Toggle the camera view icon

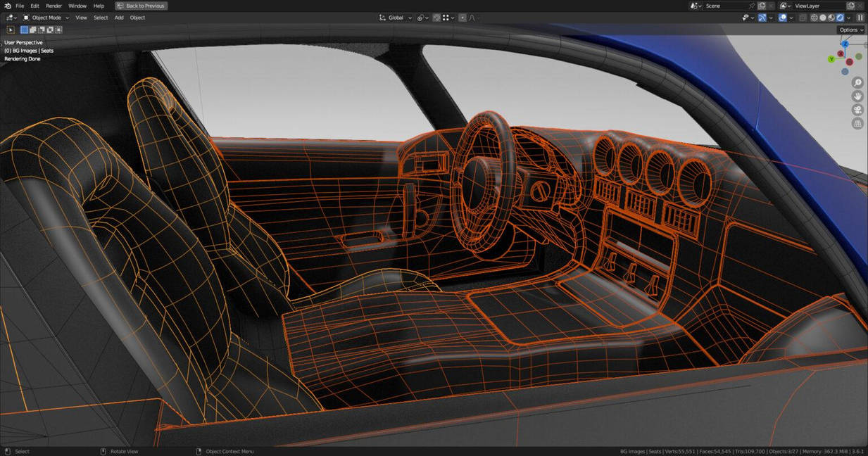point(857,110)
